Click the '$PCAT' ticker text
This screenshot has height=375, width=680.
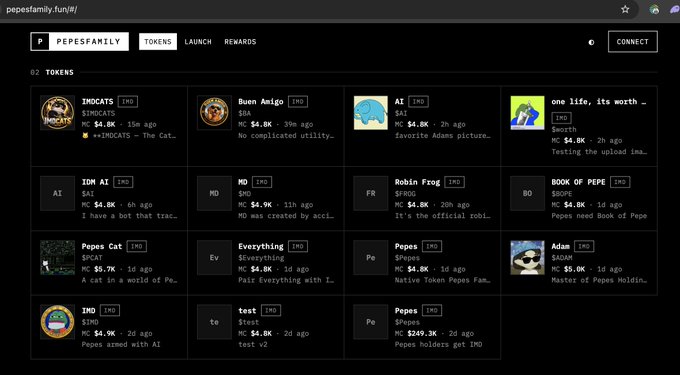tap(92, 258)
